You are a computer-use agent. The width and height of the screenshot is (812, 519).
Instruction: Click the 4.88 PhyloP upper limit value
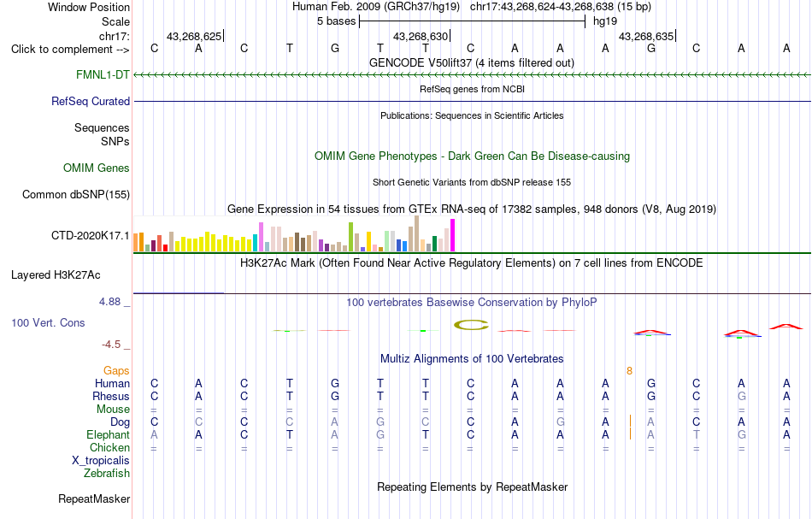tap(109, 302)
